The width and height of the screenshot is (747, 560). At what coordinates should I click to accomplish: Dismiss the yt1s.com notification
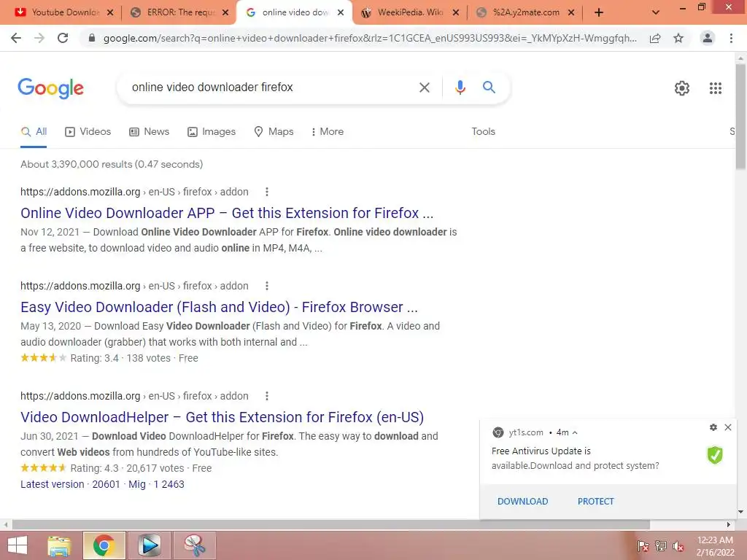tap(728, 427)
